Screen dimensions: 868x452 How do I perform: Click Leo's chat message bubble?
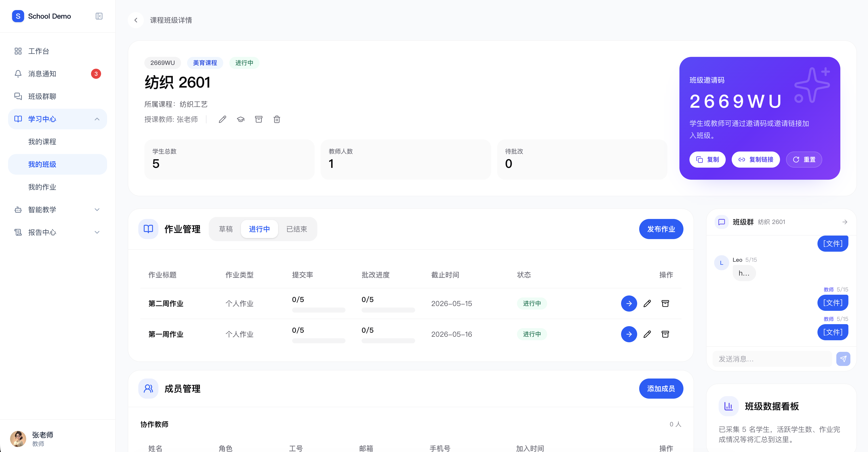click(x=744, y=273)
